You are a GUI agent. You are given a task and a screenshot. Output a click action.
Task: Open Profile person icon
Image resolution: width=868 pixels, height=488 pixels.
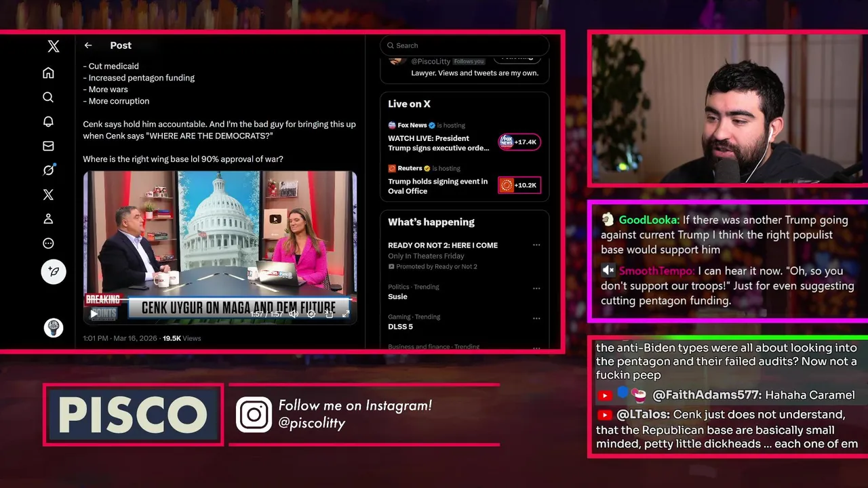(48, 219)
